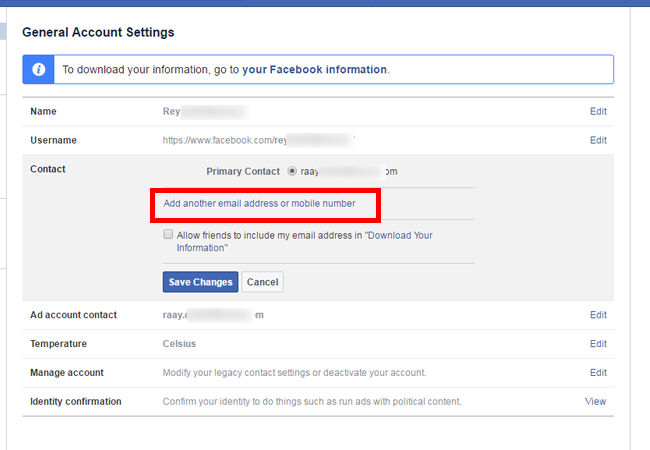Screen dimensions: 650x450
Task: Click the 'Celsius' value
Action: pyautogui.click(x=179, y=344)
